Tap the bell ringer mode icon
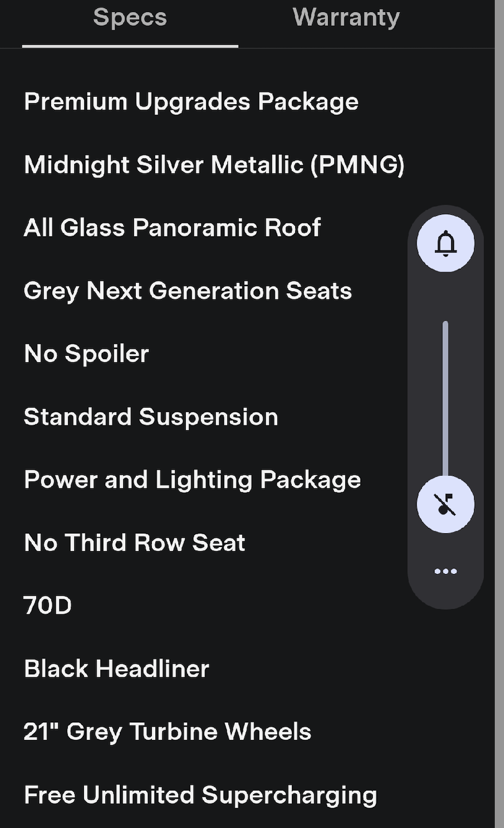Viewport: 504px width, 828px height. 445,244
